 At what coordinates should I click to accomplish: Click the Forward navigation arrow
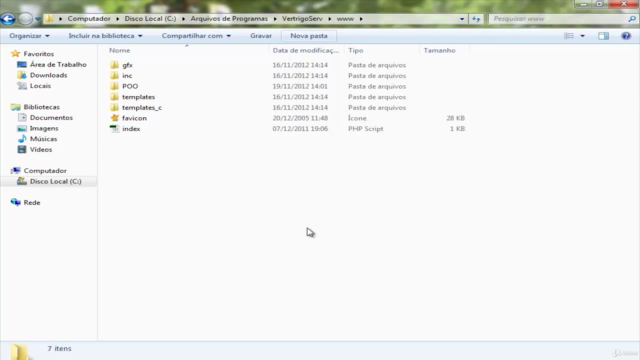coord(25,19)
